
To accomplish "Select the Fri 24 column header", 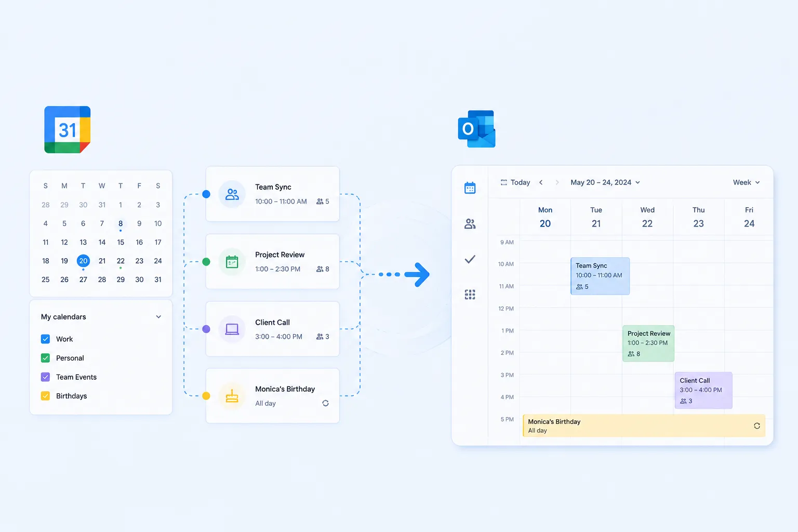I will pyautogui.click(x=749, y=217).
